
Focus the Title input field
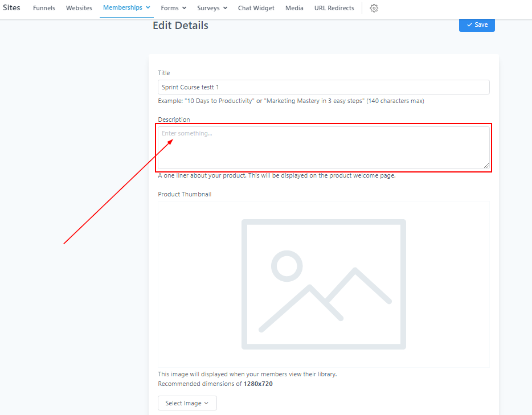click(x=324, y=87)
